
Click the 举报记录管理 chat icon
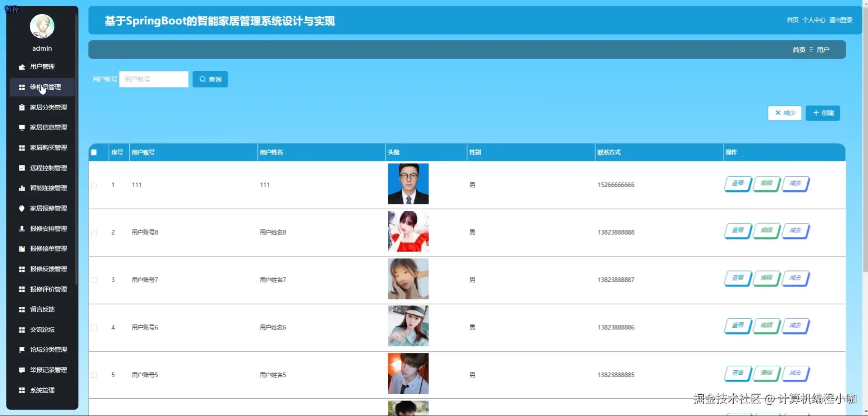pyautogui.click(x=22, y=370)
